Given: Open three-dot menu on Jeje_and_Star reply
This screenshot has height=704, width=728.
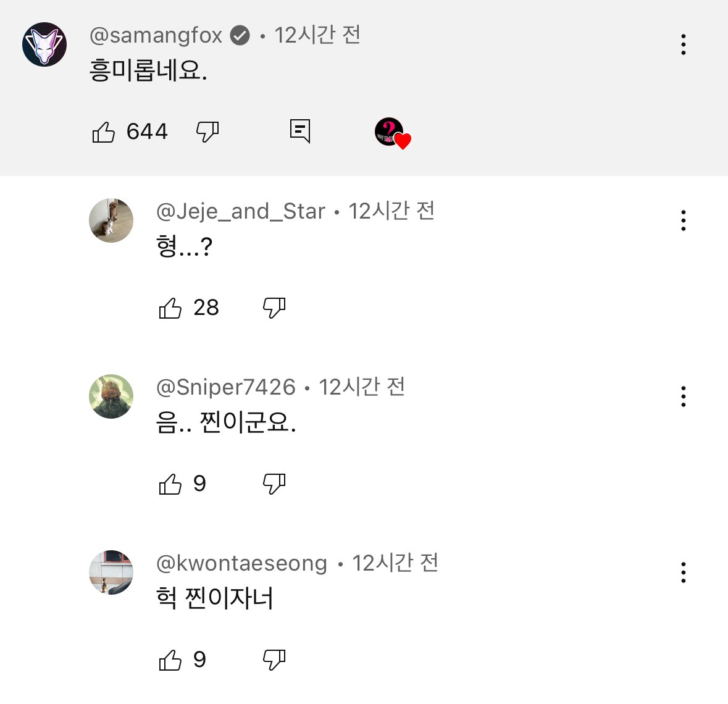Looking at the screenshot, I should tap(683, 220).
